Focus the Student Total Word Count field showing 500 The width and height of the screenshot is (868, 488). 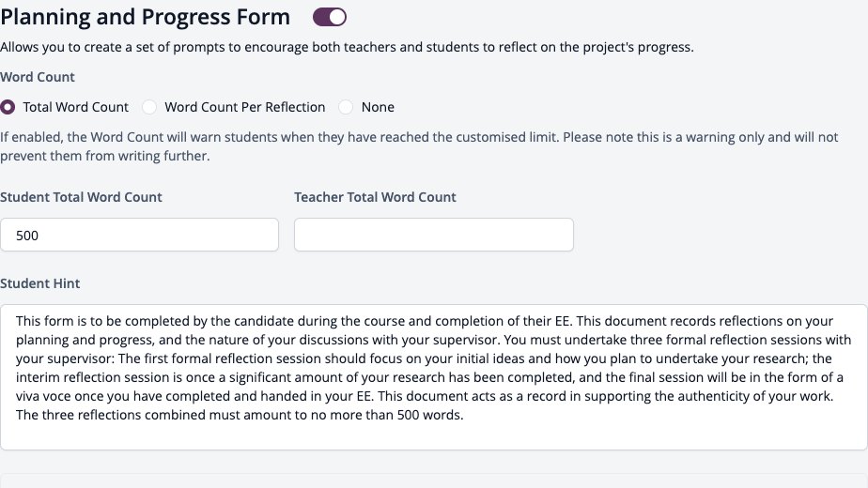click(139, 235)
